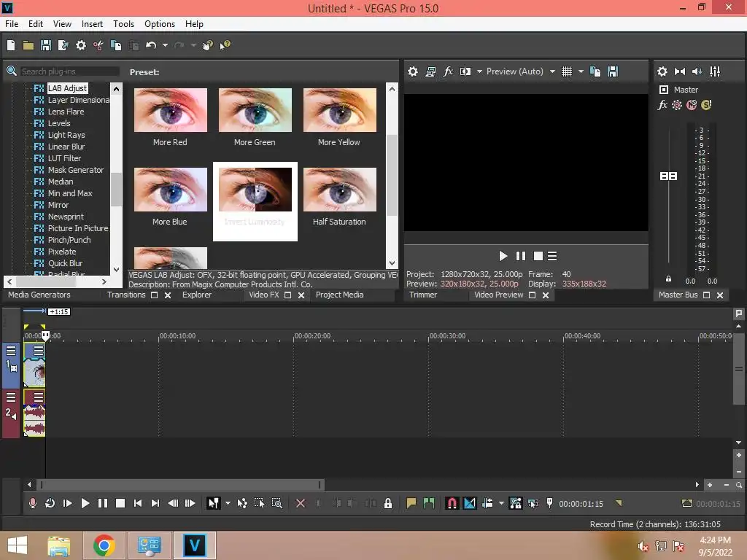Open the Insert menu

point(92,24)
